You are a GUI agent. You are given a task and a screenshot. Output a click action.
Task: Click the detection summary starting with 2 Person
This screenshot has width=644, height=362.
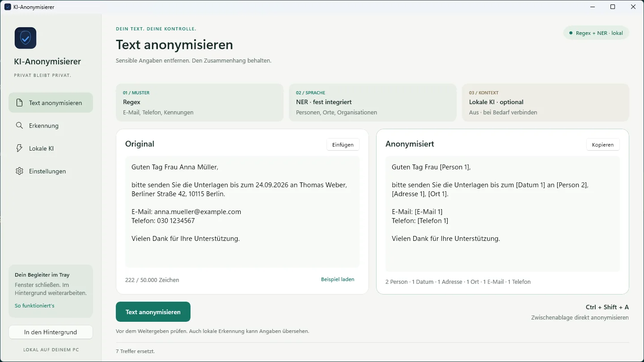458,282
